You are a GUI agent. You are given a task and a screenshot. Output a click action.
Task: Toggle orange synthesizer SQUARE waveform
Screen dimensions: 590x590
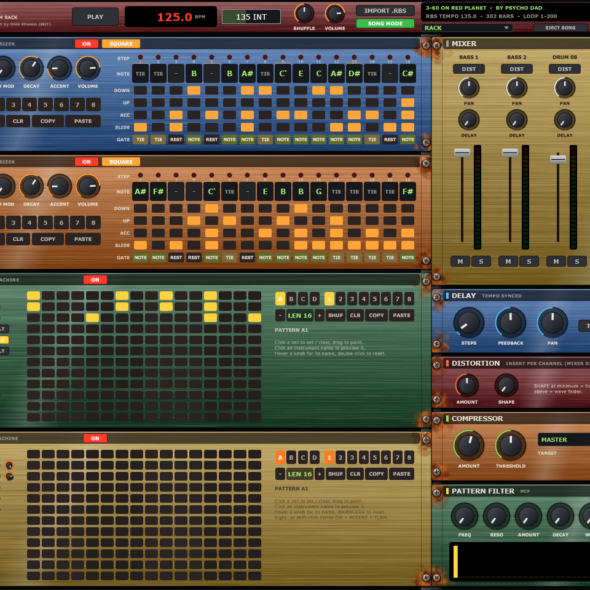click(x=121, y=162)
